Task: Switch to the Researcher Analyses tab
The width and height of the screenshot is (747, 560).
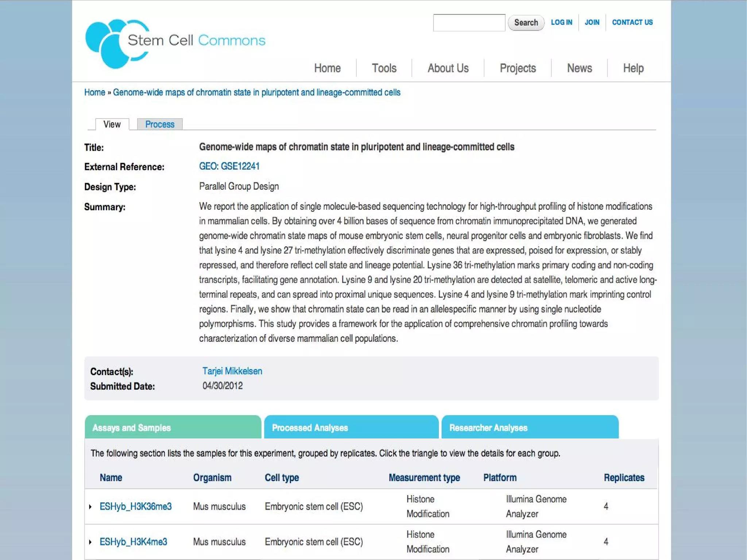Action: (530, 427)
